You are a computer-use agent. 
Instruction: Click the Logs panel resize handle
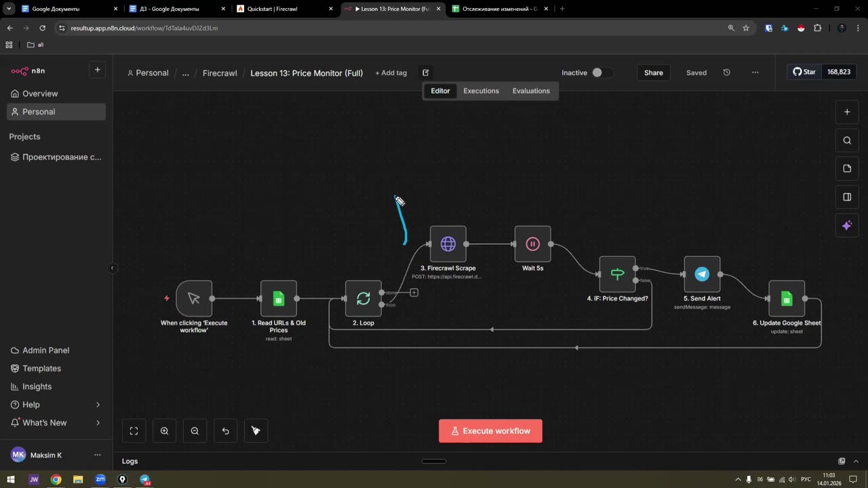pos(434,462)
